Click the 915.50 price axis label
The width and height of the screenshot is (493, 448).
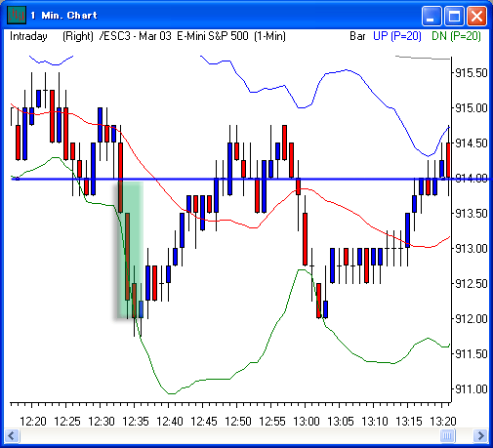click(x=472, y=73)
